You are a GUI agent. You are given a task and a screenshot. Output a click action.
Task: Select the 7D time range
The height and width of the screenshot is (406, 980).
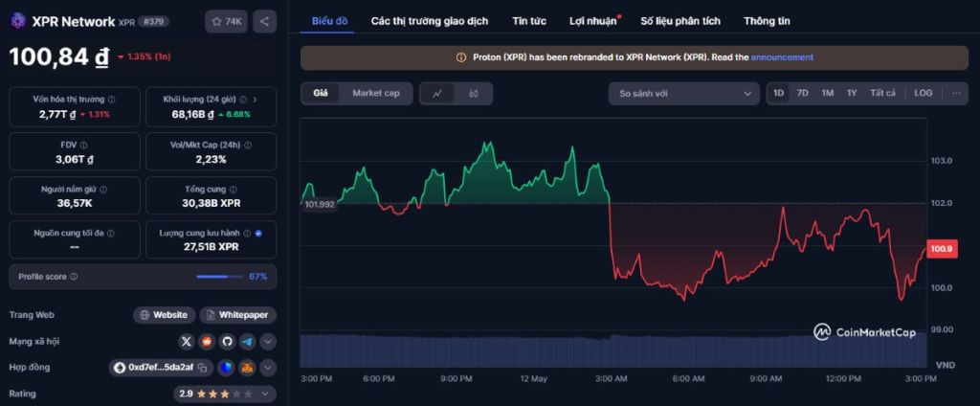pyautogui.click(x=803, y=94)
